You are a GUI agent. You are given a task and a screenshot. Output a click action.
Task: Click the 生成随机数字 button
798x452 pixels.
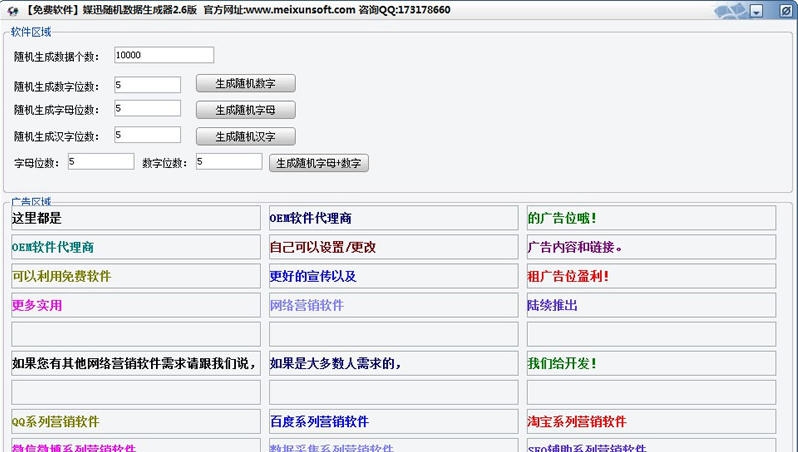245,83
